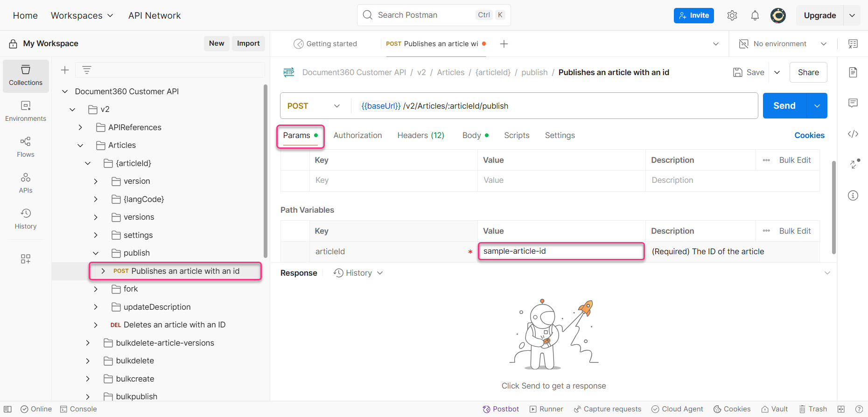Switch to the Headers (12) tab
The width and height of the screenshot is (868, 417).
(420, 135)
